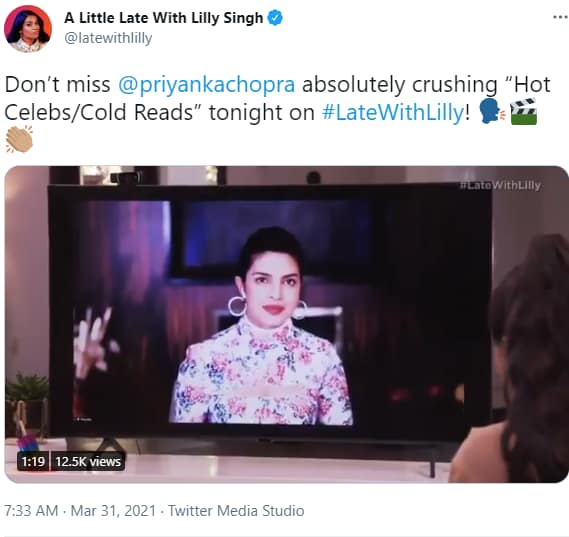The height and width of the screenshot is (537, 569).
Task: Click the clapperboard emoji
Action: click(x=523, y=112)
